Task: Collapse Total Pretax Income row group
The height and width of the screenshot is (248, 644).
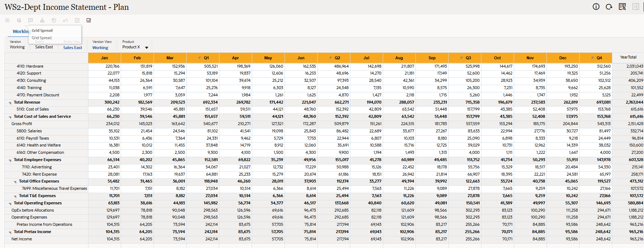Action: (10, 232)
